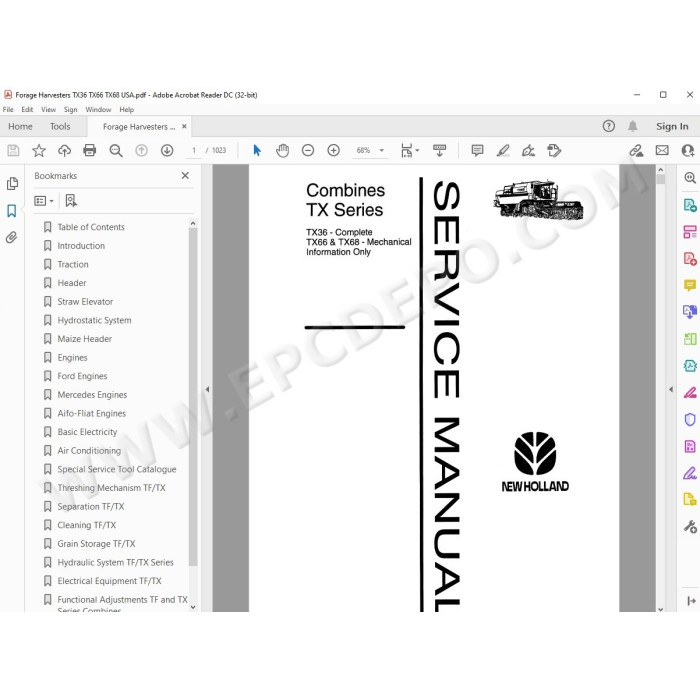Screen dimensions: 700x700
Task: Click the Save file icon
Action: (13, 150)
